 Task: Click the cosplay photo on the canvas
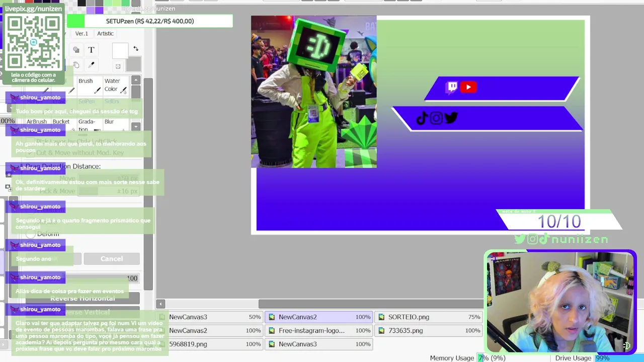pyautogui.click(x=314, y=92)
